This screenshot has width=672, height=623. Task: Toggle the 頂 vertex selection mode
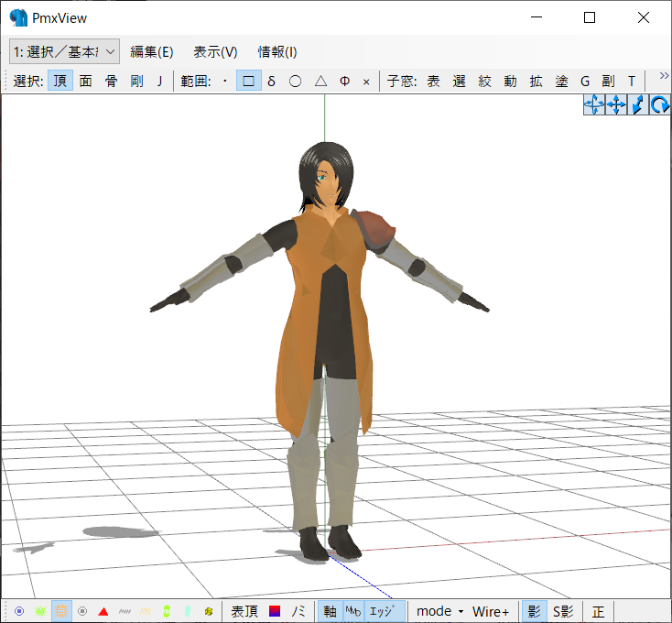click(60, 81)
